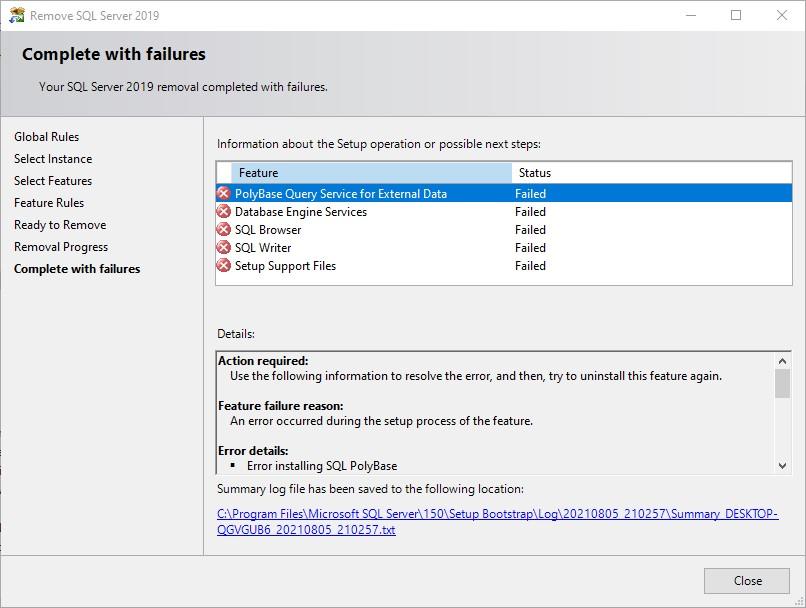Image resolution: width=806 pixels, height=608 pixels.
Task: Click the Select Features step in sidebar
Action: pyautogui.click(x=53, y=181)
